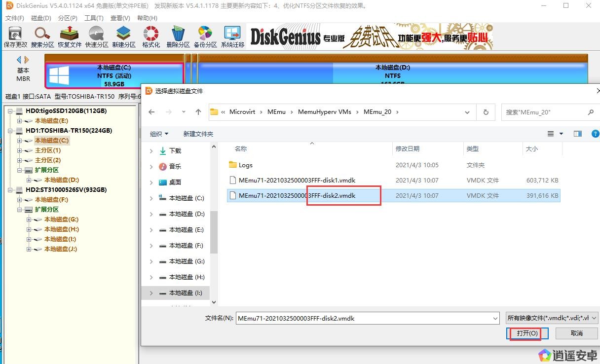Launch the 系统迁移 system migration tool

pos(232,36)
